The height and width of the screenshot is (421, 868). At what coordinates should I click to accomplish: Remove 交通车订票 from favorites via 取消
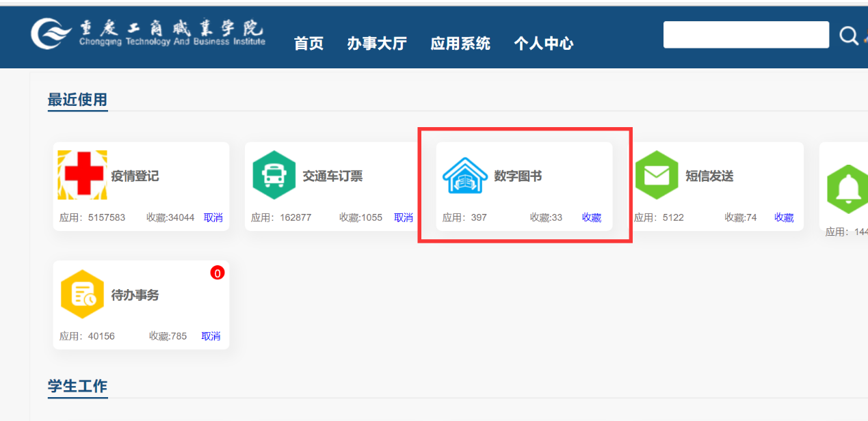pos(404,217)
